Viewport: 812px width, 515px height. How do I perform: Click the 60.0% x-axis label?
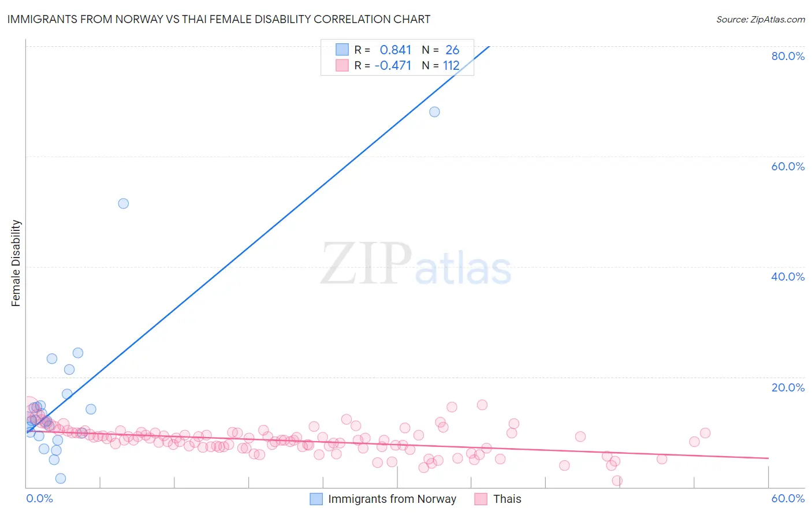pos(788,498)
